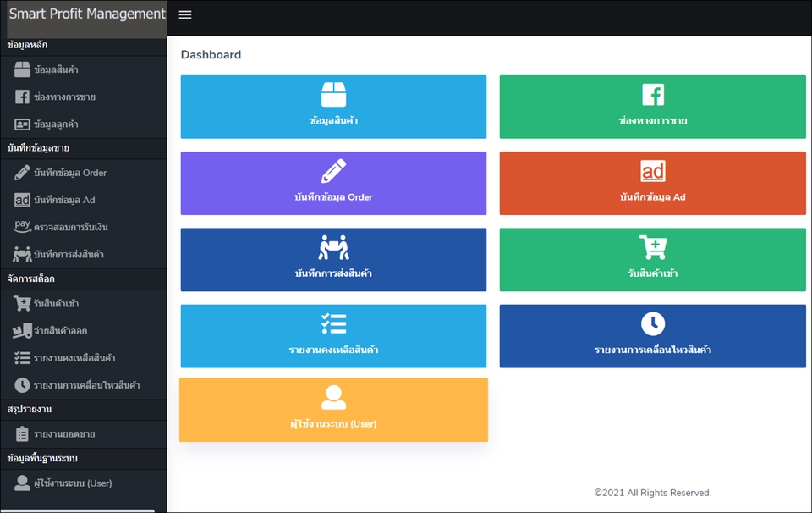Click the ข้อมูลพื้นฐานระบบ section header in sidebar
812x513 pixels.
pyautogui.click(x=42, y=459)
